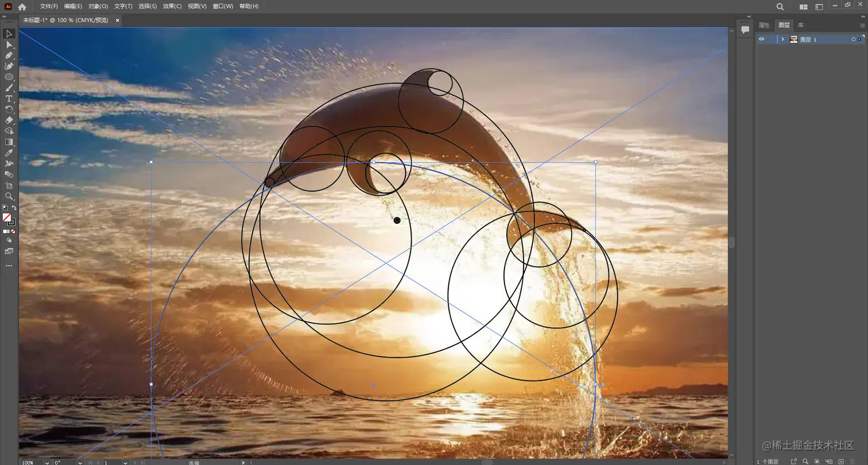This screenshot has height=465, width=868.
Task: Change screen mode at toolbar bottom
Action: click(9, 251)
